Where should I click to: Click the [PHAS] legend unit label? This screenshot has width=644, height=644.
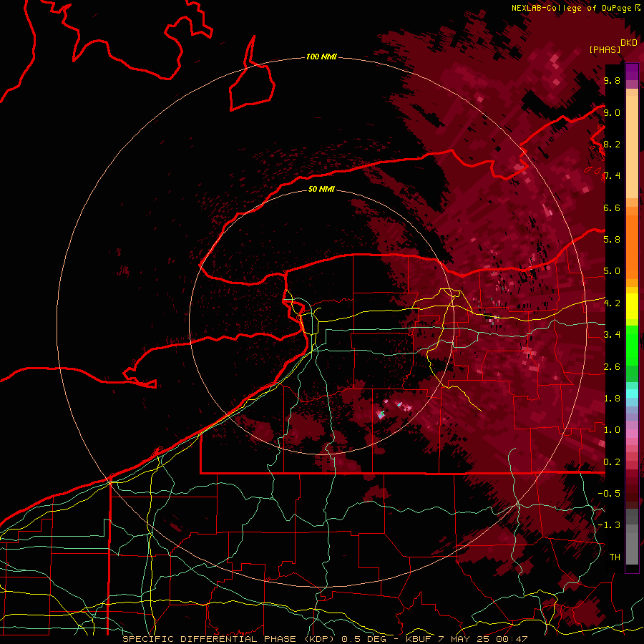(605, 50)
